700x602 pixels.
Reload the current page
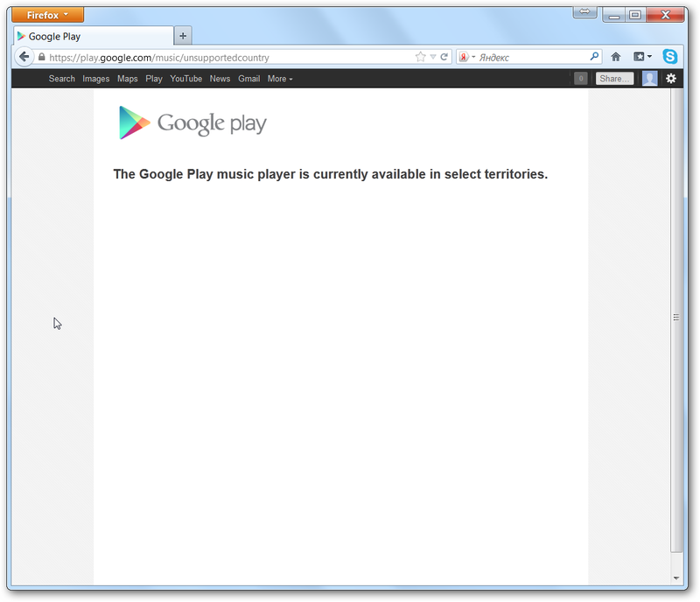444,56
